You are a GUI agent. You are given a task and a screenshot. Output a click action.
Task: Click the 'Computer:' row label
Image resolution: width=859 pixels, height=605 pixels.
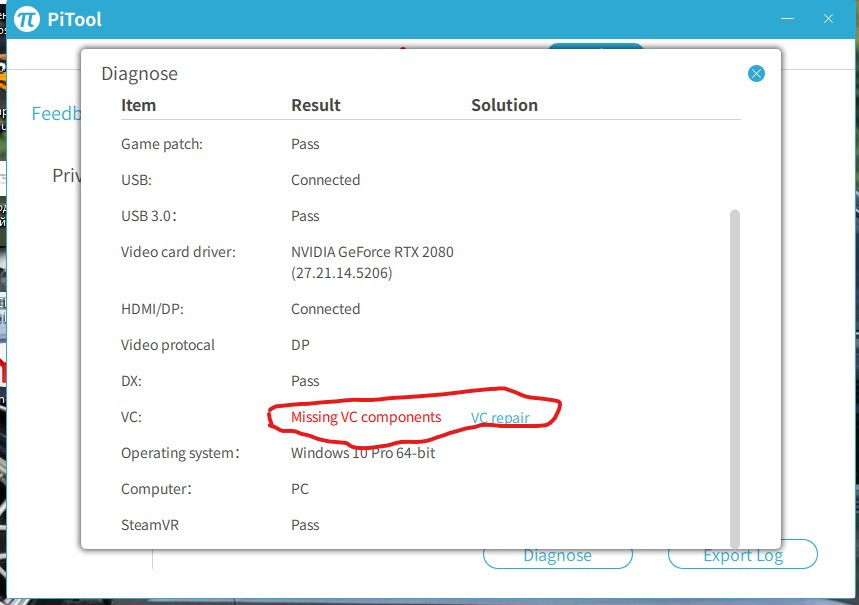[x=156, y=489]
